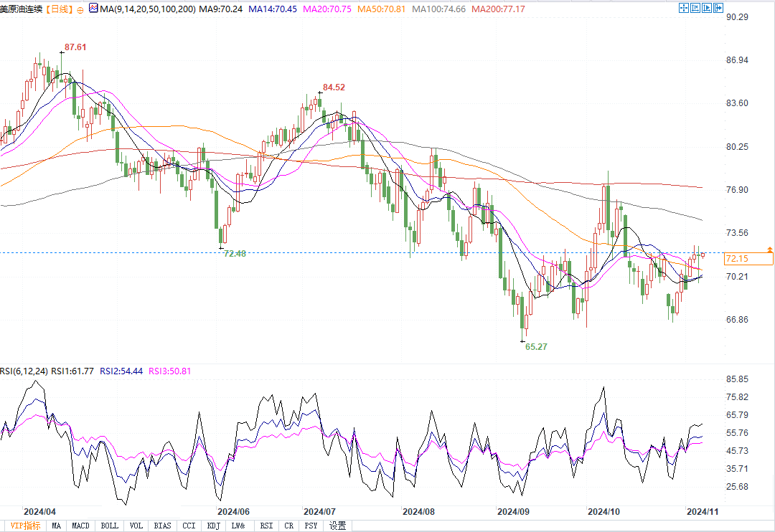Show the VOL indicator tab

pos(136,526)
